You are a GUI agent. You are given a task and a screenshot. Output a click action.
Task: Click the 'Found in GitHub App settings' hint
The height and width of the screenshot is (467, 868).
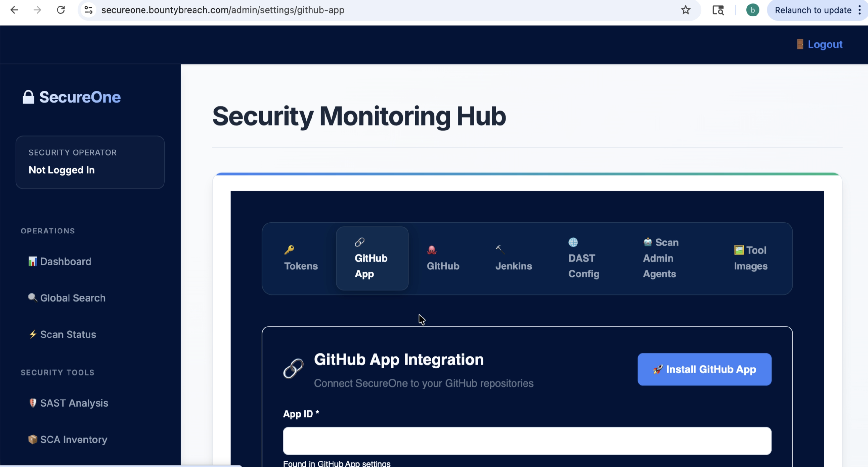[337, 463]
